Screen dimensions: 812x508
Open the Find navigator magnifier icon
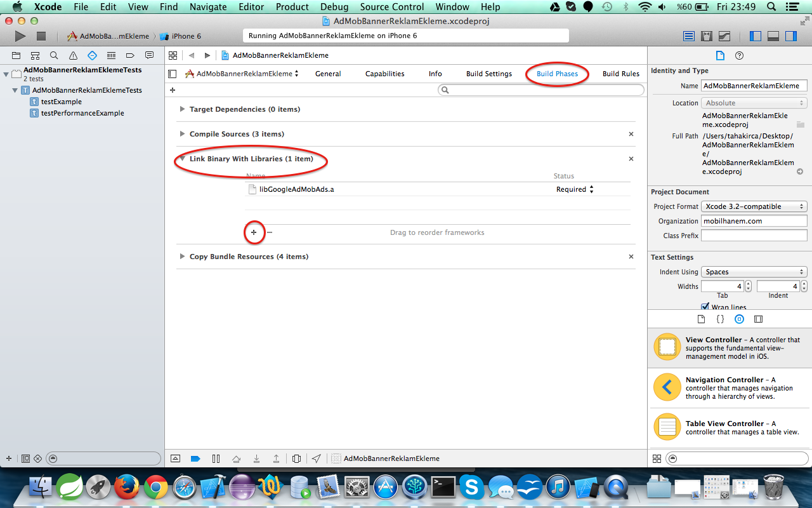coord(55,55)
